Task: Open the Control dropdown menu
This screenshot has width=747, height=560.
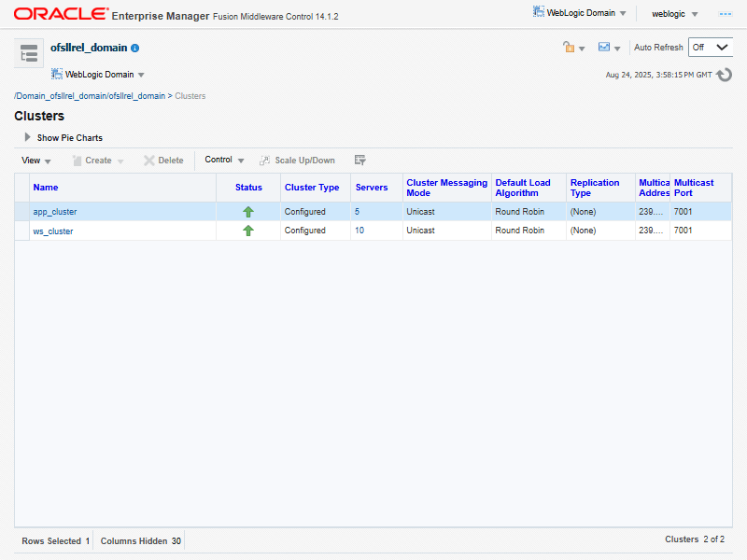Action: click(x=224, y=160)
